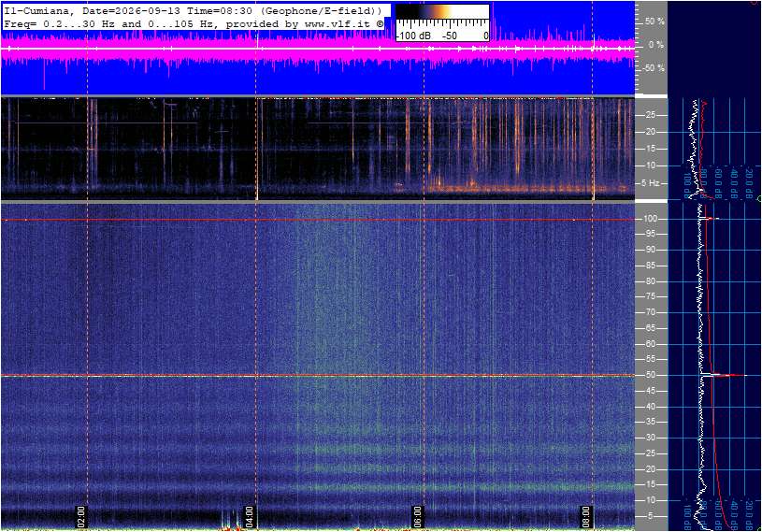Image resolution: width=762 pixels, height=532 pixels.
Task: Click the "55" frequency tick label
Action: coord(651,360)
